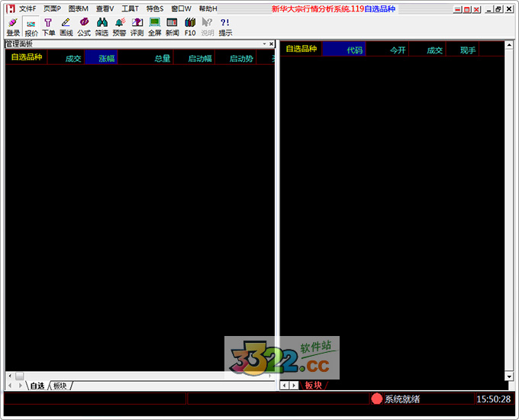Close the 管理面板 panel
The image size is (519, 420).
coord(272,44)
